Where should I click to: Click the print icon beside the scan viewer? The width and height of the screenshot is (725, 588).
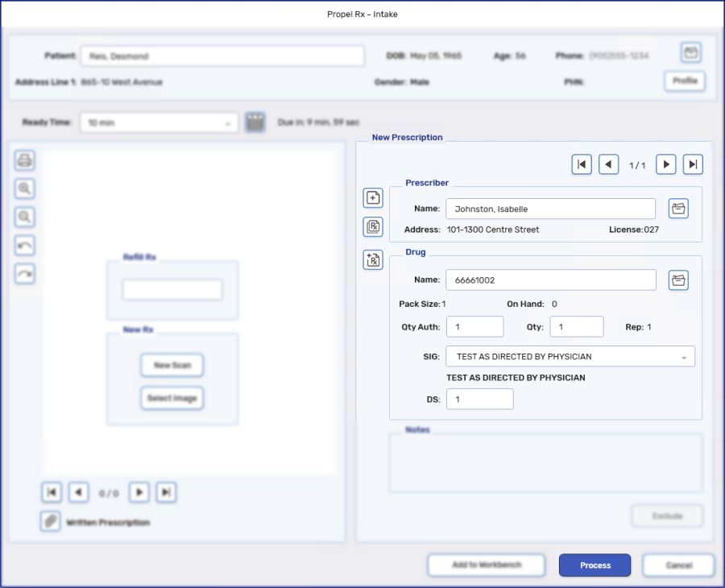25,160
